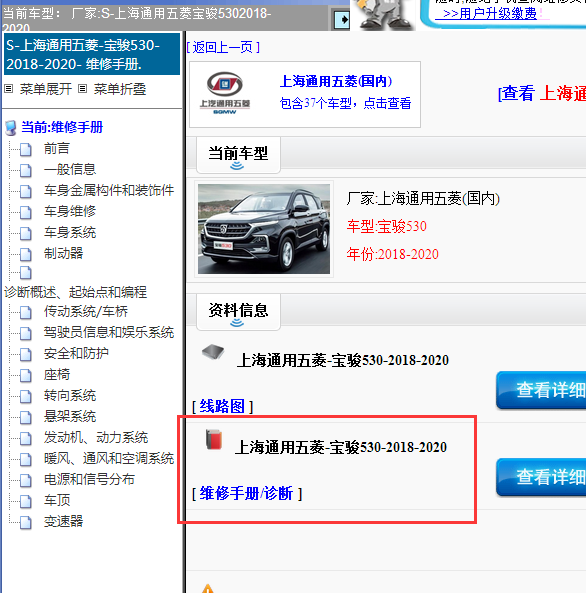Click the page icon beside 车顶
The image size is (586, 593).
(x=26, y=501)
